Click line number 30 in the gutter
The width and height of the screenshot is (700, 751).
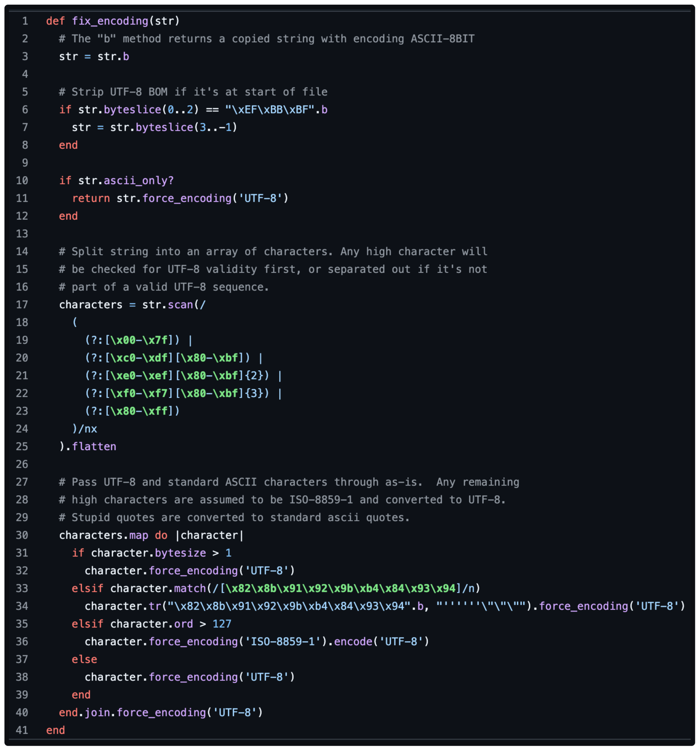(22, 535)
